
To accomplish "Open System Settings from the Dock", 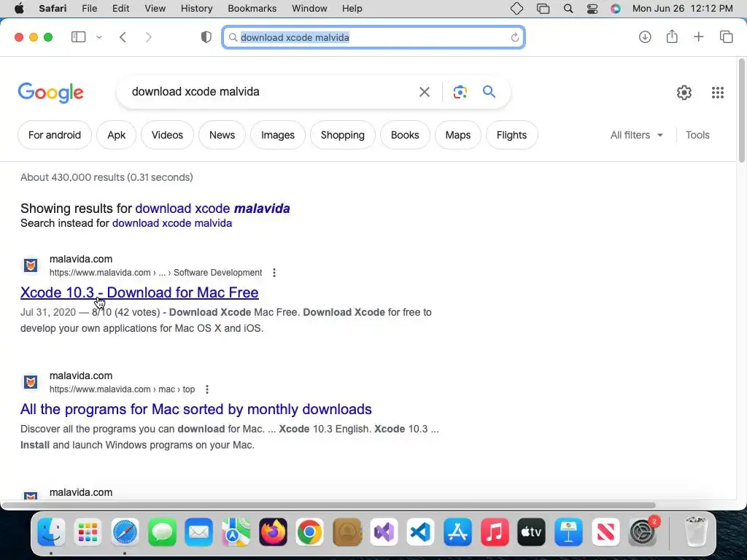I will click(642, 532).
